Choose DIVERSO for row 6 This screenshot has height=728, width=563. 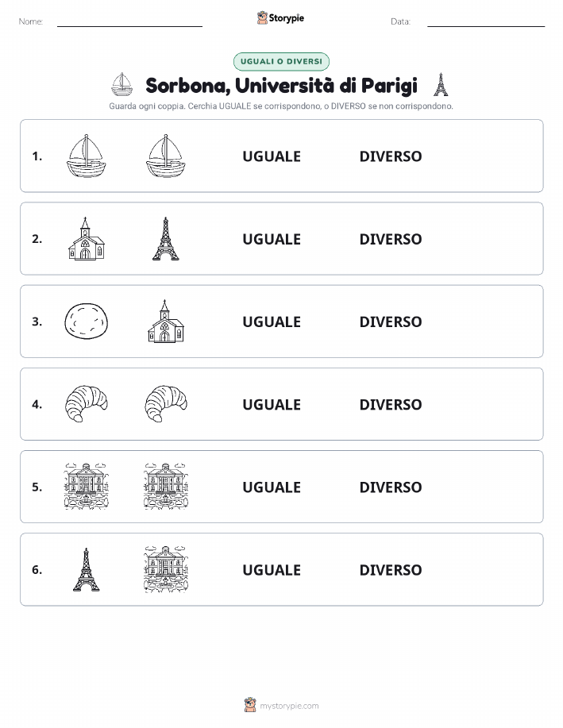click(391, 570)
